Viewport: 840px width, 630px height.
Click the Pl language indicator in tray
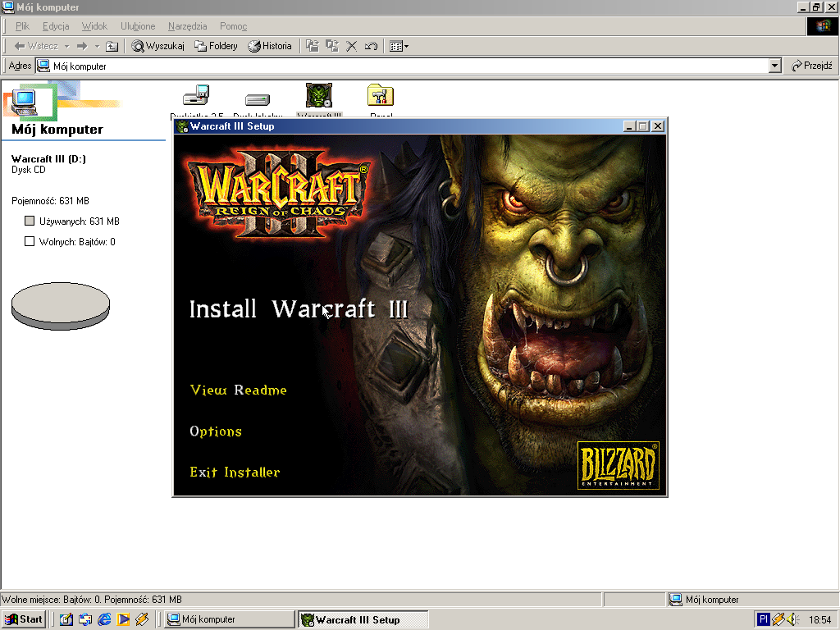point(764,619)
